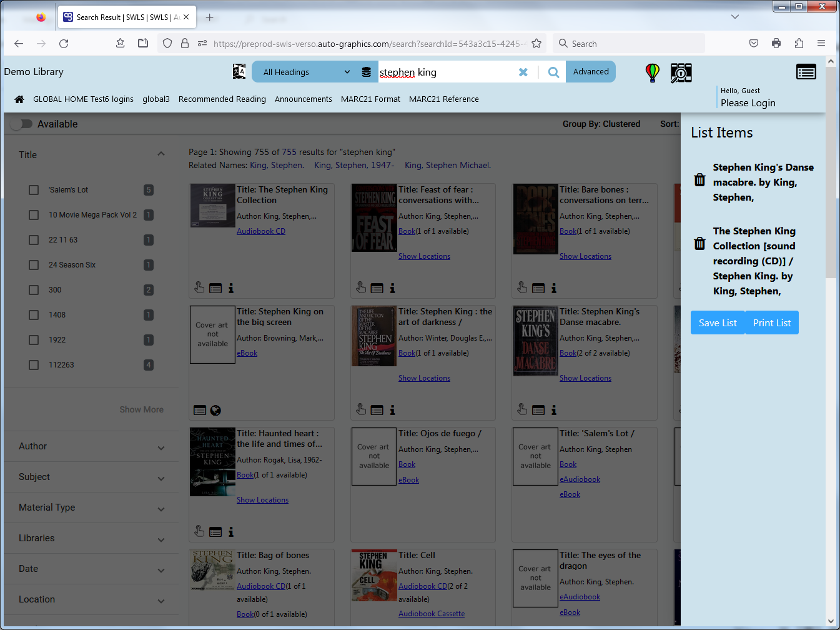The width and height of the screenshot is (840, 630).
Task: Add Haunted heart to list
Action: click(x=215, y=532)
